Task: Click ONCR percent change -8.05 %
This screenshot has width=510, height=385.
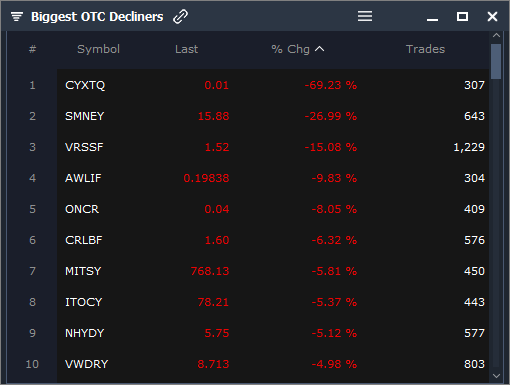Action: (x=334, y=209)
